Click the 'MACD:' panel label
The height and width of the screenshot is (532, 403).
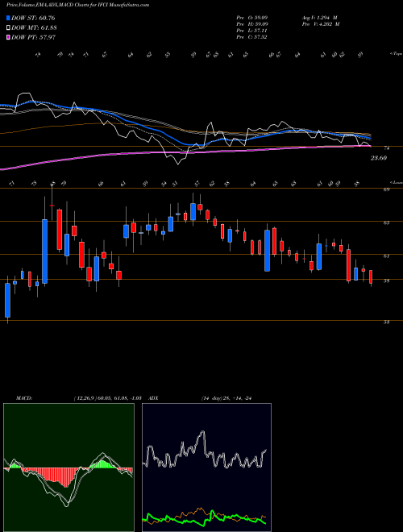tap(24, 398)
